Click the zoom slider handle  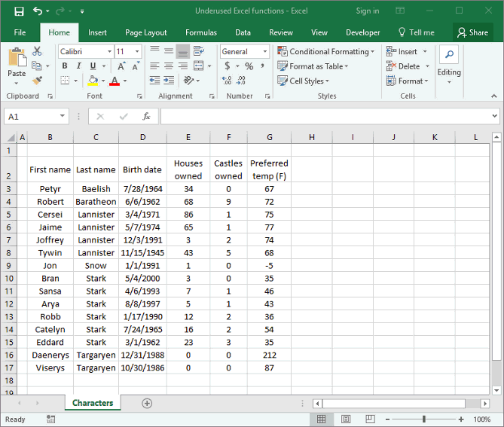423,419
